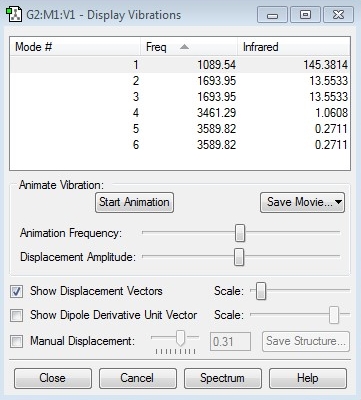Maximize the Display Vibrations window

[305, 15]
